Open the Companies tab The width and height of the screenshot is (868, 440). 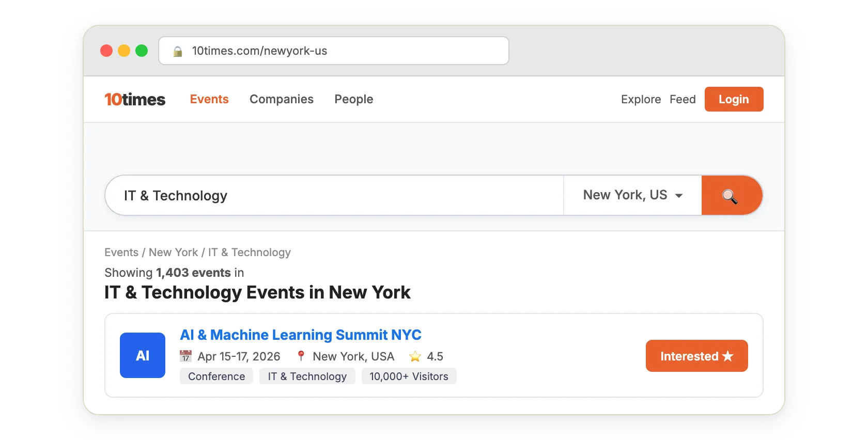[282, 99]
